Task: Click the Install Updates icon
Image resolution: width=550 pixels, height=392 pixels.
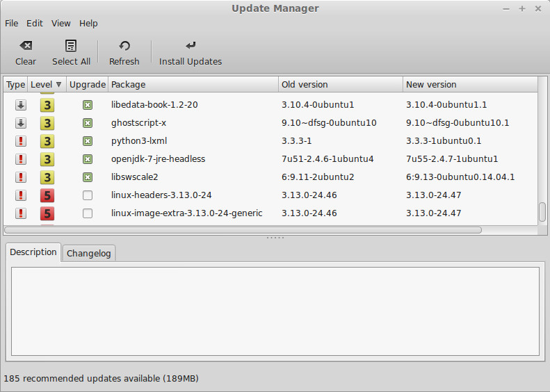Action: point(191,45)
